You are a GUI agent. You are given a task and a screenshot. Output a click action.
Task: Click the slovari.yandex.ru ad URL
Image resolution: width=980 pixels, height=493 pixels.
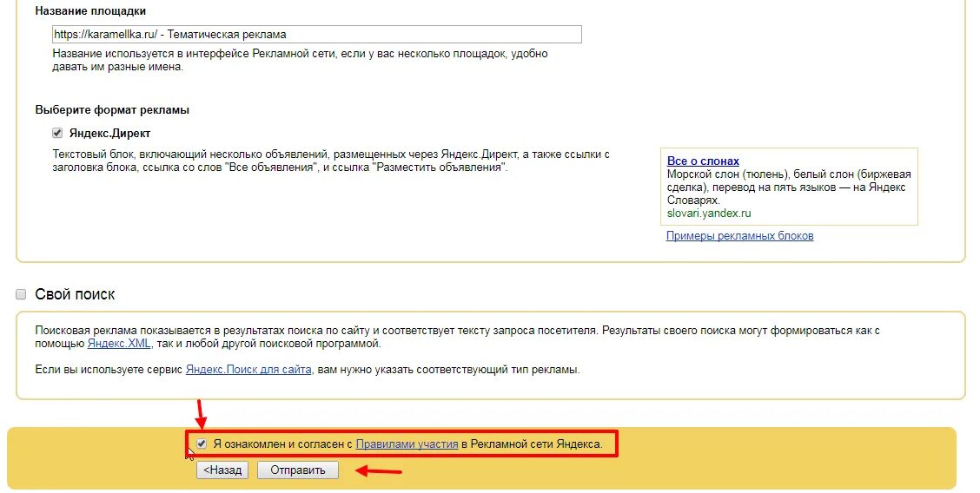tap(709, 213)
